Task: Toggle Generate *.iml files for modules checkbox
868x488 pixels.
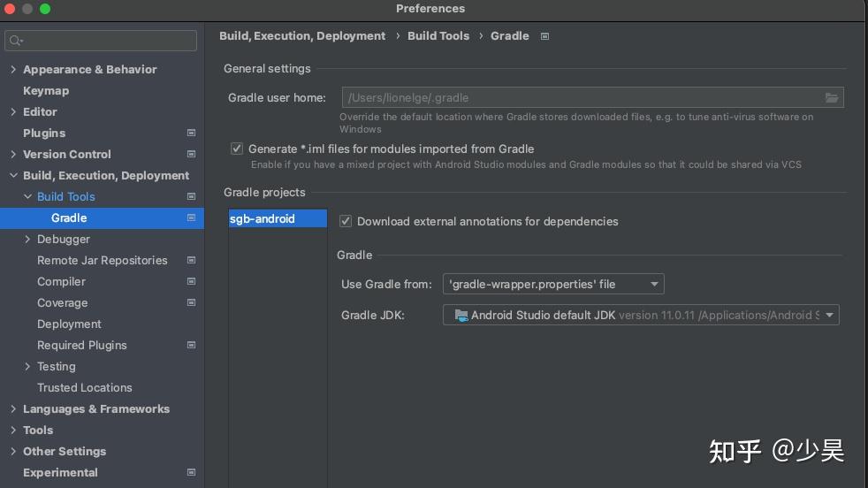Action: point(237,149)
